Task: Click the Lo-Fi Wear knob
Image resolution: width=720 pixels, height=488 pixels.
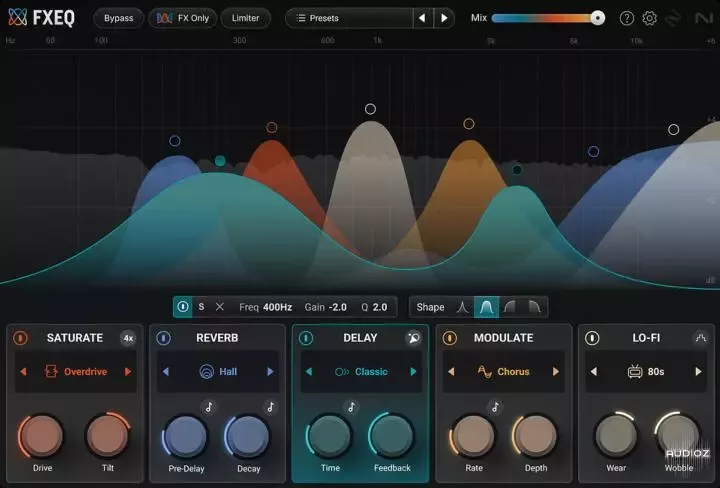Action: (616, 436)
